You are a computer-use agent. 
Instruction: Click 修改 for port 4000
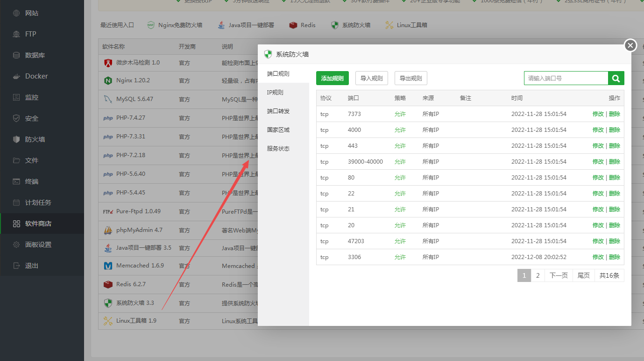598,130
